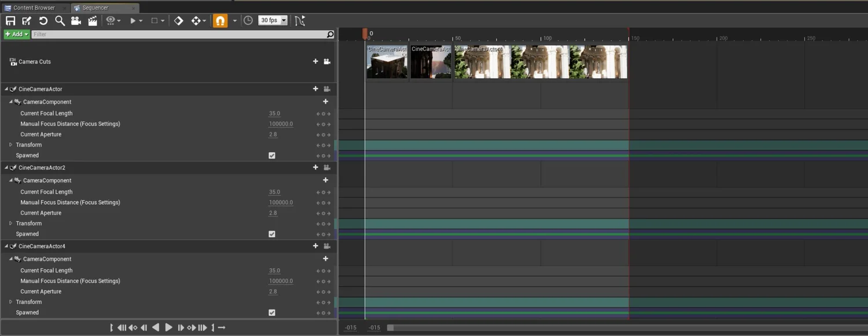Open the green Add track menu
This screenshot has width=868, height=336.
[x=16, y=34]
